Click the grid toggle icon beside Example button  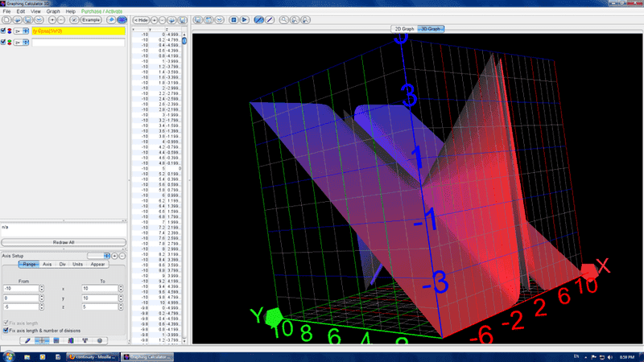[x=122, y=19]
